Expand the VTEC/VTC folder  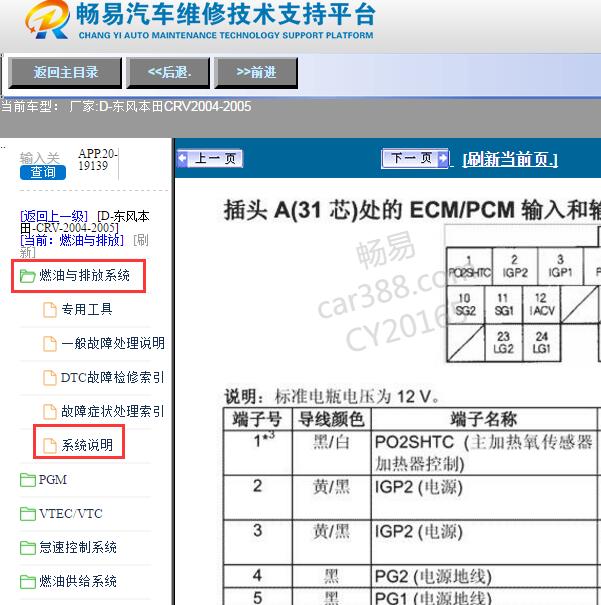[71, 514]
